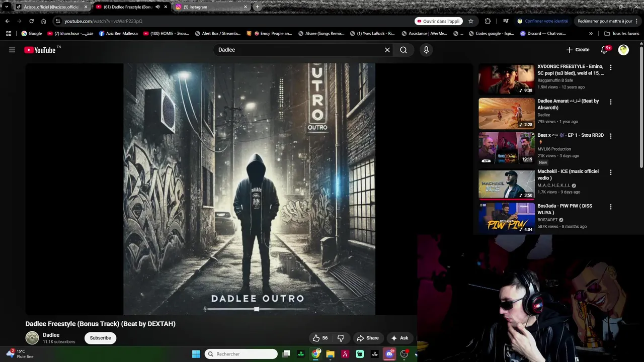Open a new browser tab
This screenshot has height=362, width=644.
(x=257, y=7)
